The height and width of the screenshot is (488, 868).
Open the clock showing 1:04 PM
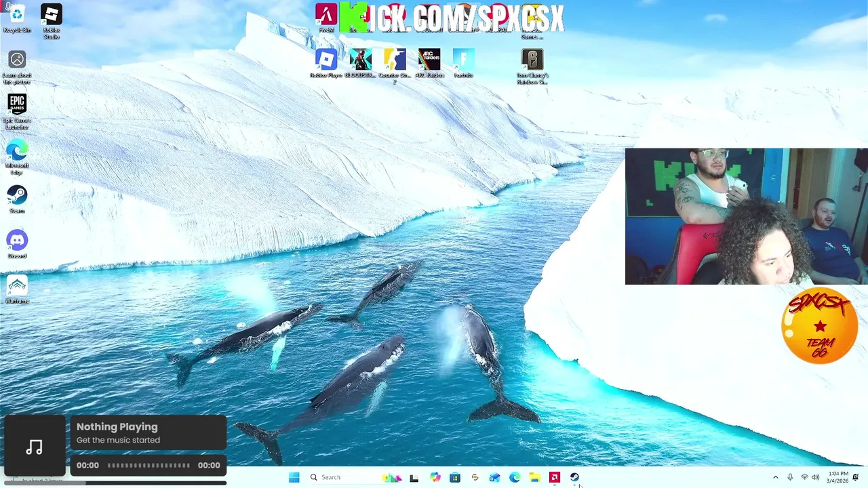click(838, 477)
